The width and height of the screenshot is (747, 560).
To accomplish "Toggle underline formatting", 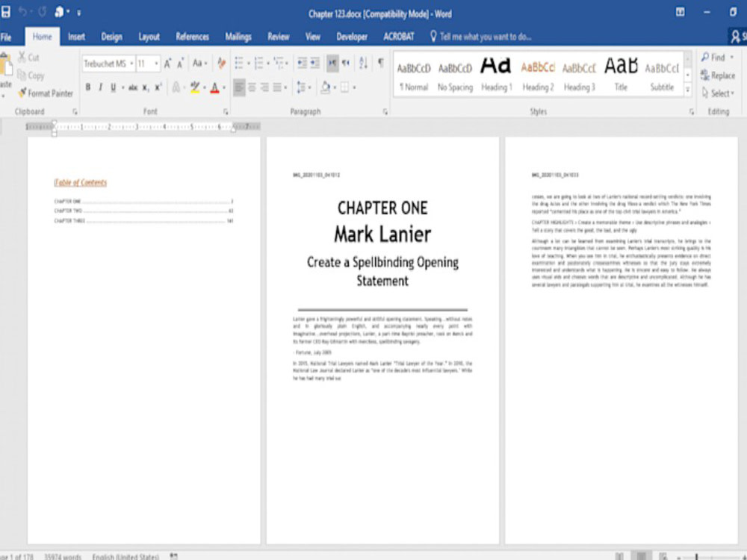I will [114, 87].
